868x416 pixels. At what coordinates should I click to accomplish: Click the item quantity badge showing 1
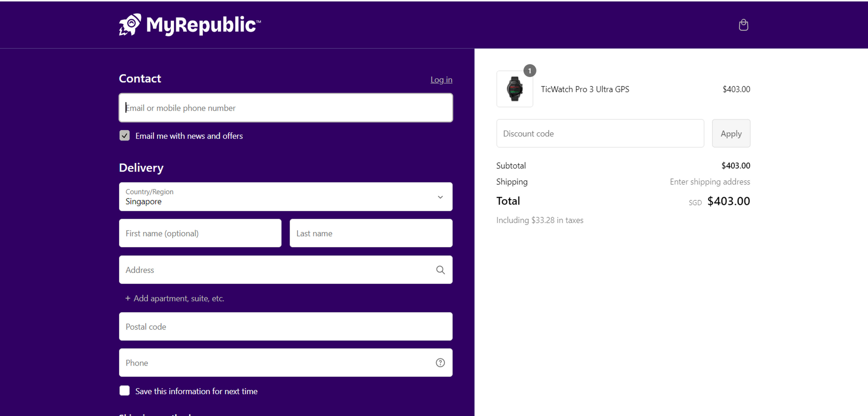(x=530, y=71)
